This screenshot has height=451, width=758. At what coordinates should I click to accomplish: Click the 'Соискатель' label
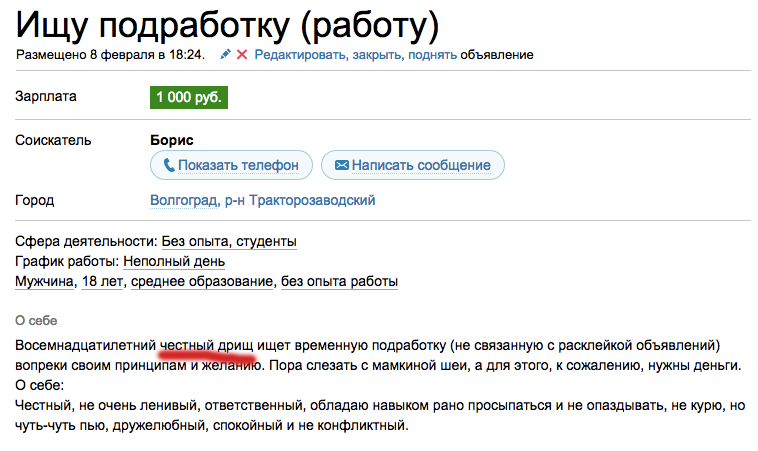pos(53,141)
